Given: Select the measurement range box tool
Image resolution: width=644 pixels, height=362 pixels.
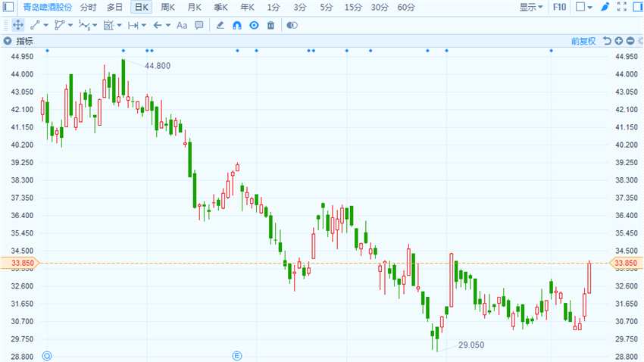Looking at the screenshot, I should click(108, 26).
